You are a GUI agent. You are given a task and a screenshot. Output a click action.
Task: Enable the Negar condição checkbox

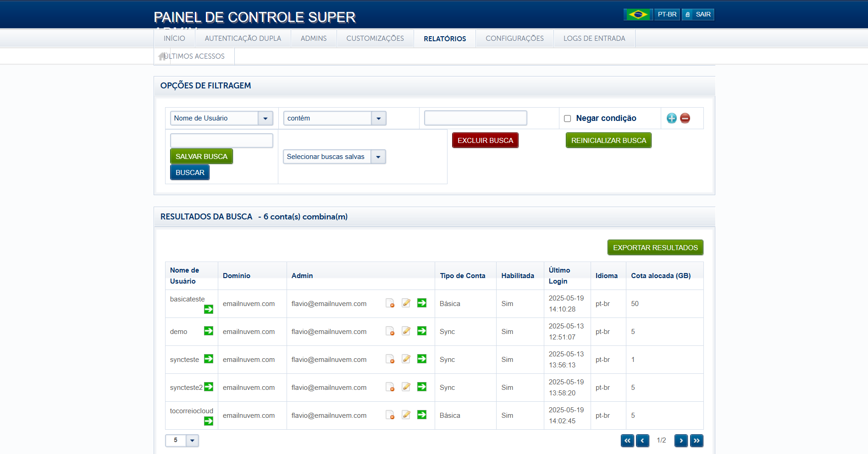pyautogui.click(x=567, y=119)
